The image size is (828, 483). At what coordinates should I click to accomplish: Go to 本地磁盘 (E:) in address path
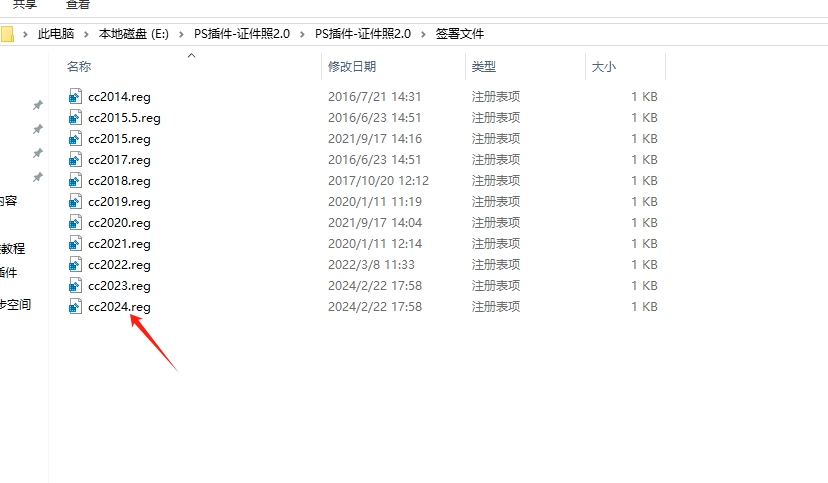pyautogui.click(x=133, y=34)
